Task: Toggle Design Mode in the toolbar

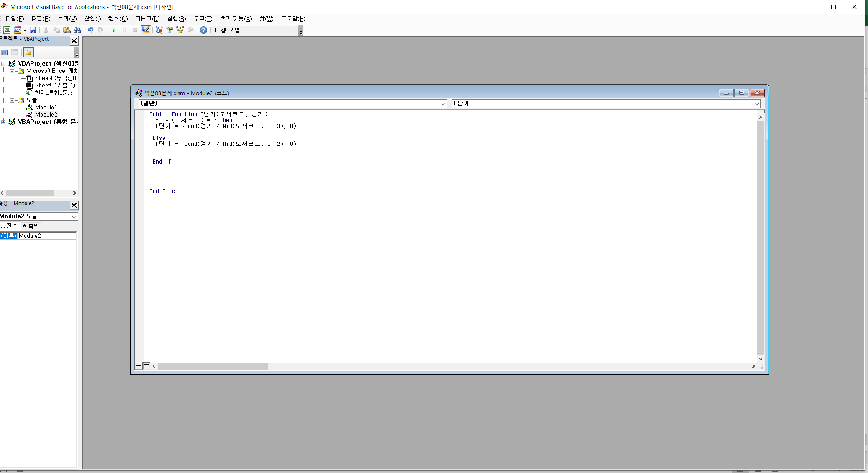Action: (146, 30)
